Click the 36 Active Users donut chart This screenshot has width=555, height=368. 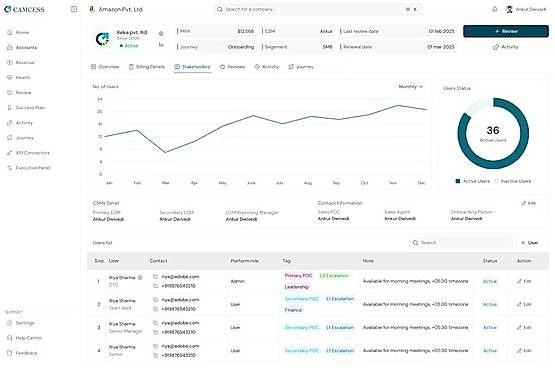493,134
